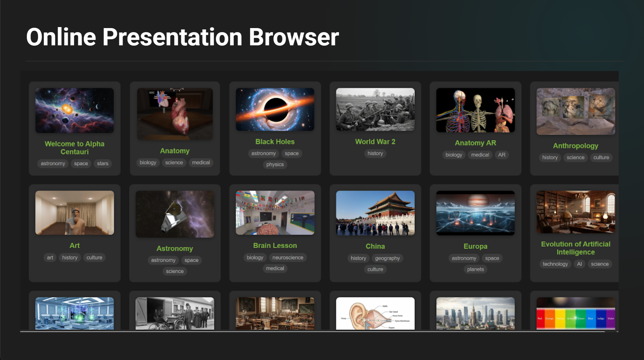Click the China presentation title

(375, 246)
